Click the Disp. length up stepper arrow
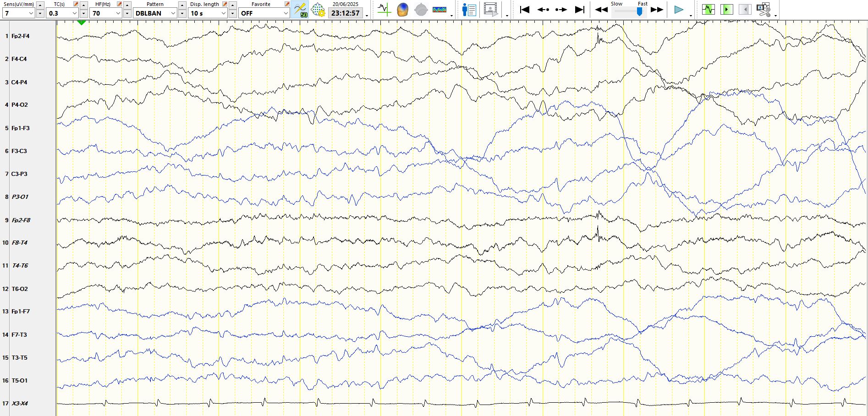The width and height of the screenshot is (868, 416). pos(233,5)
